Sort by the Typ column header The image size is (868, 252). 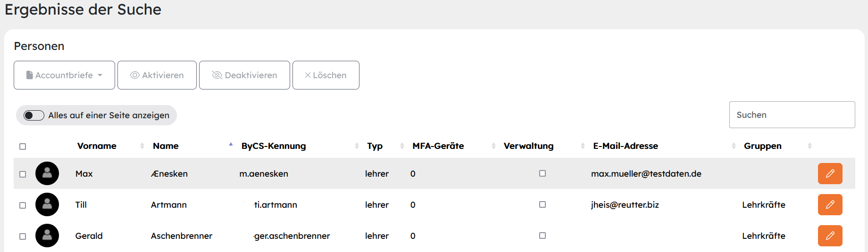(x=375, y=146)
